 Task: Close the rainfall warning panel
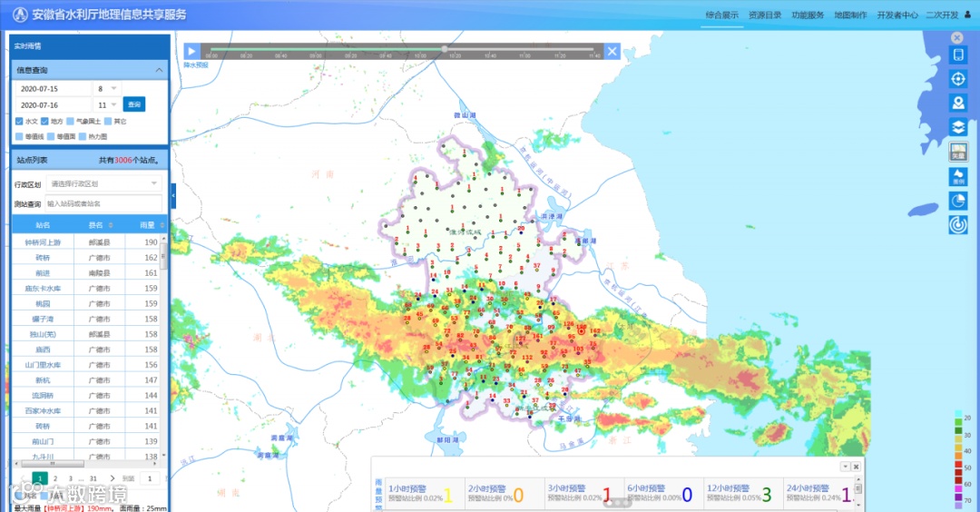point(857,467)
